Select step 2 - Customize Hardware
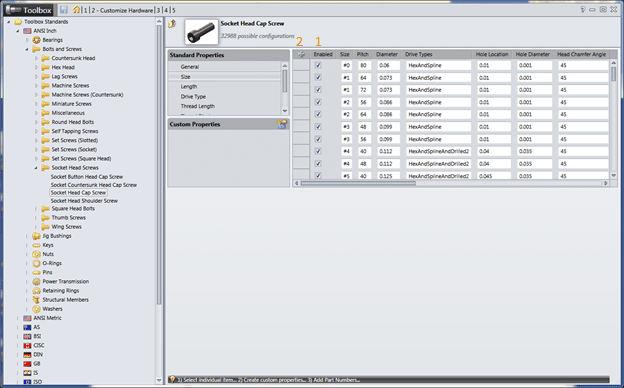This screenshot has height=388, width=624. tap(122, 10)
